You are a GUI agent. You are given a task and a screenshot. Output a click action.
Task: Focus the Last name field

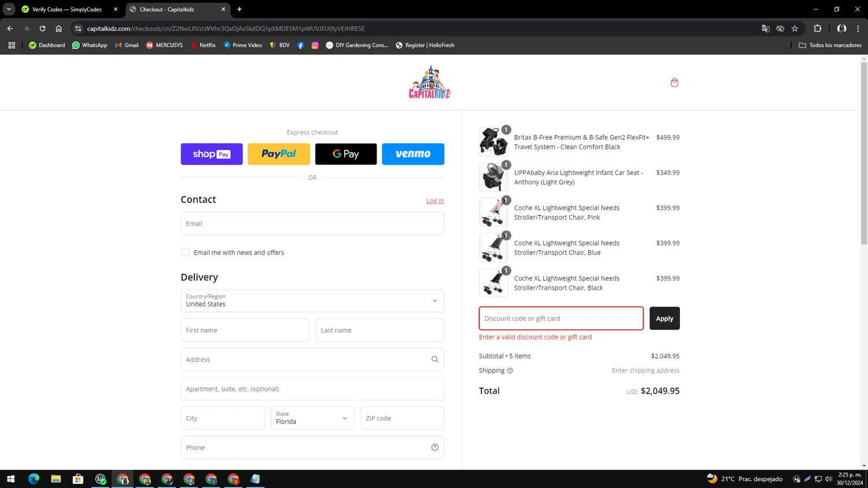pyautogui.click(x=380, y=330)
